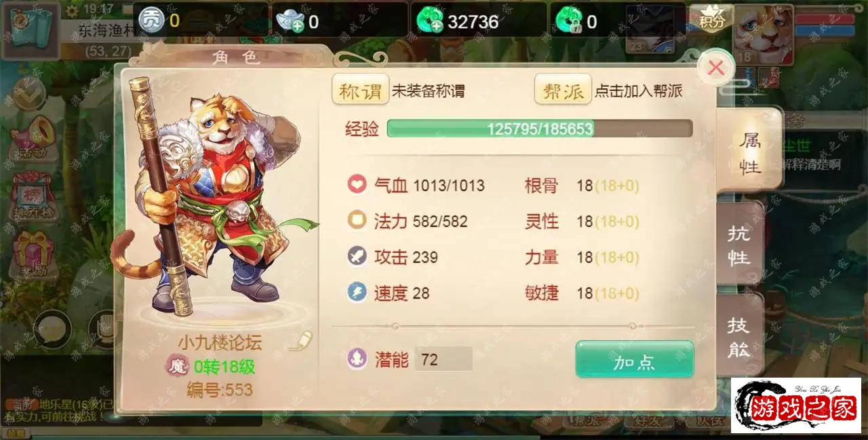868x440 pixels.
Task: Click the 帮派 guild button
Action: point(563,90)
